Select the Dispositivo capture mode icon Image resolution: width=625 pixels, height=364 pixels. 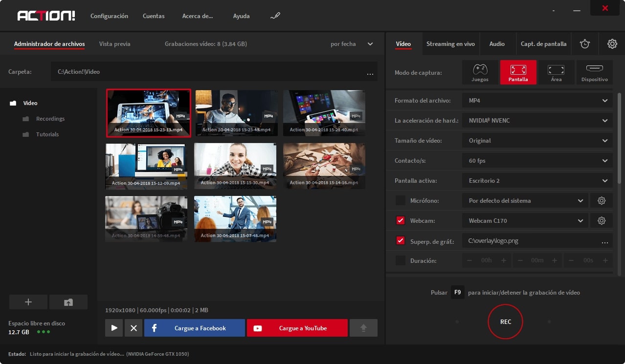(594, 72)
